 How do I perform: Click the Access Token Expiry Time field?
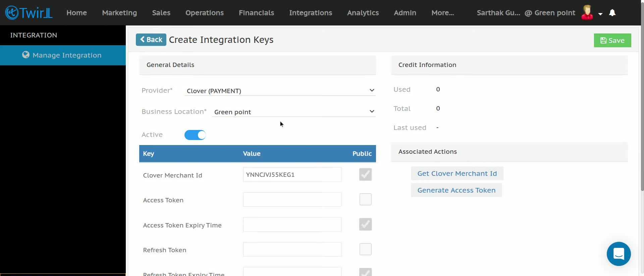point(292,224)
